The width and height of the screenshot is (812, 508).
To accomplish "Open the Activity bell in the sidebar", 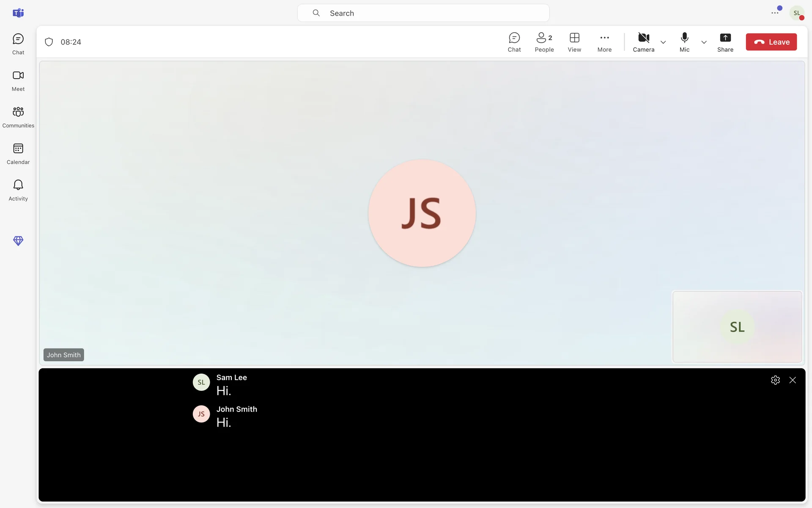I will click(18, 190).
